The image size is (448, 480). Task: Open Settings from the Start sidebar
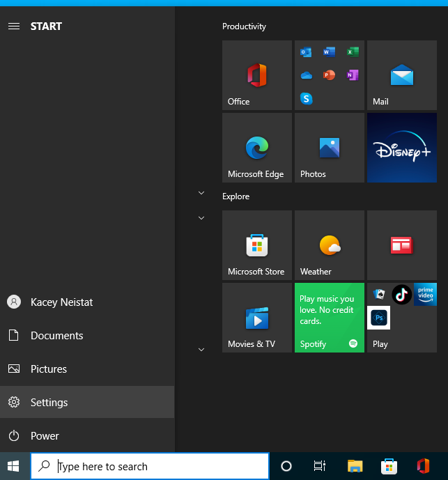[x=87, y=402]
